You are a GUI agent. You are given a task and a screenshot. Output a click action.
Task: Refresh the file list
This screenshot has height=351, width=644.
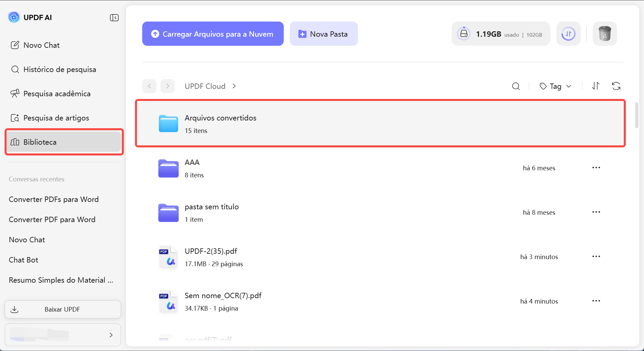click(616, 86)
